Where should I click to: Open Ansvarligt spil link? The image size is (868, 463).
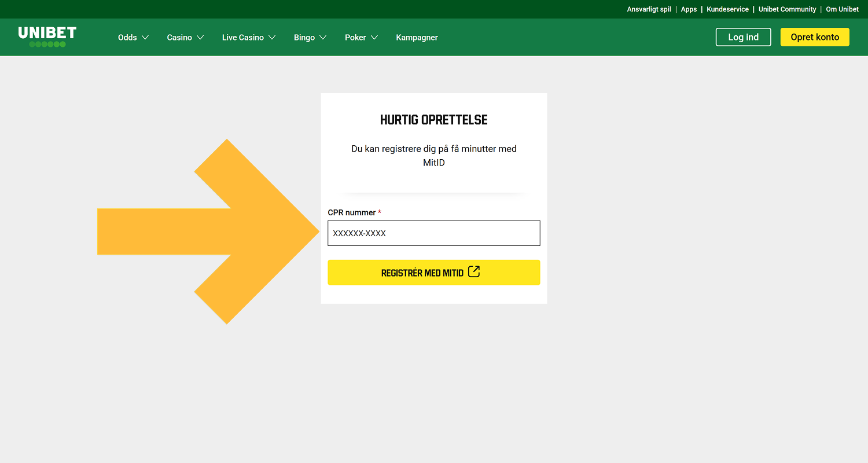[649, 9]
